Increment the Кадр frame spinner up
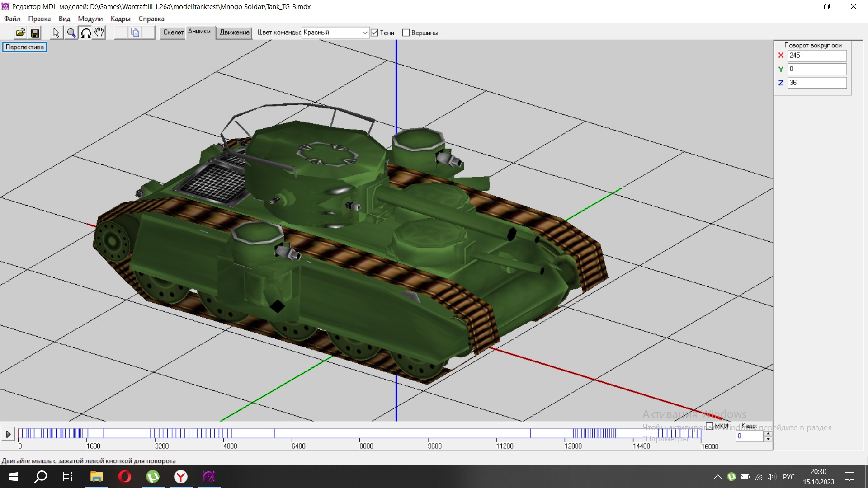 [768, 434]
